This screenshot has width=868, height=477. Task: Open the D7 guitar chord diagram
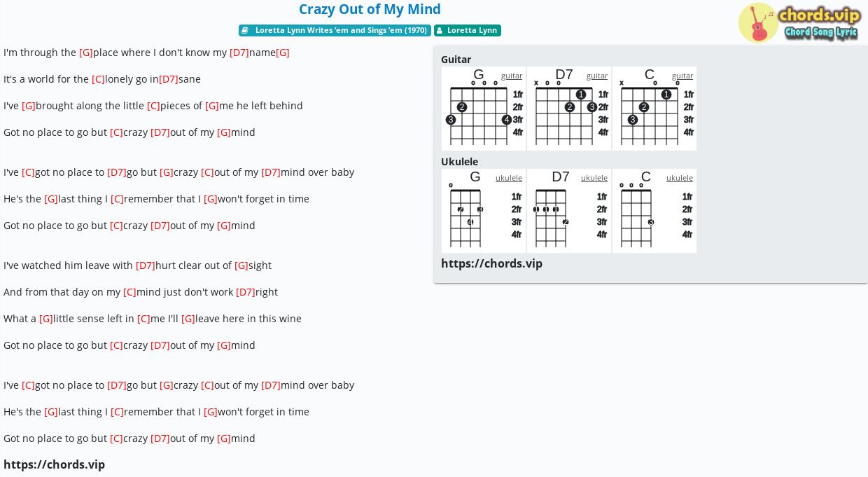point(569,109)
